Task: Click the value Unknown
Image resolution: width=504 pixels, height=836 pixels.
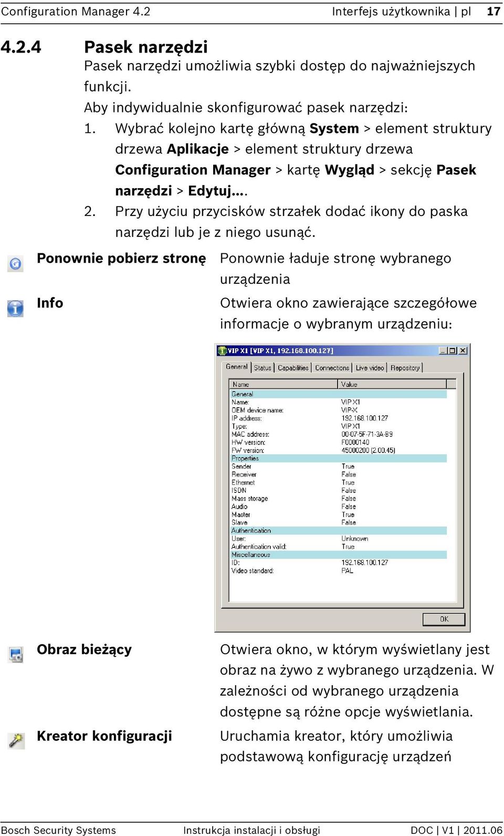Action: point(355,539)
